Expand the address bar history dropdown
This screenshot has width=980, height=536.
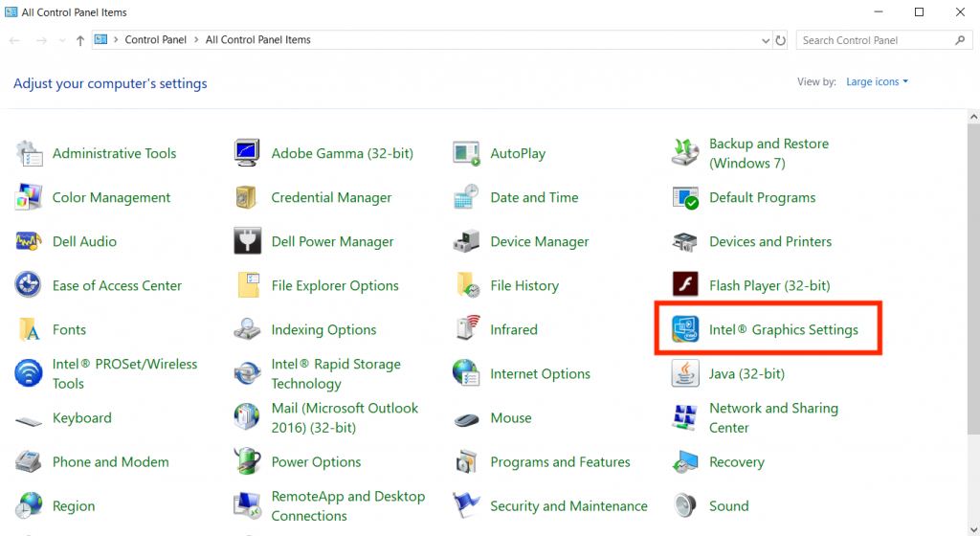pyautogui.click(x=766, y=40)
